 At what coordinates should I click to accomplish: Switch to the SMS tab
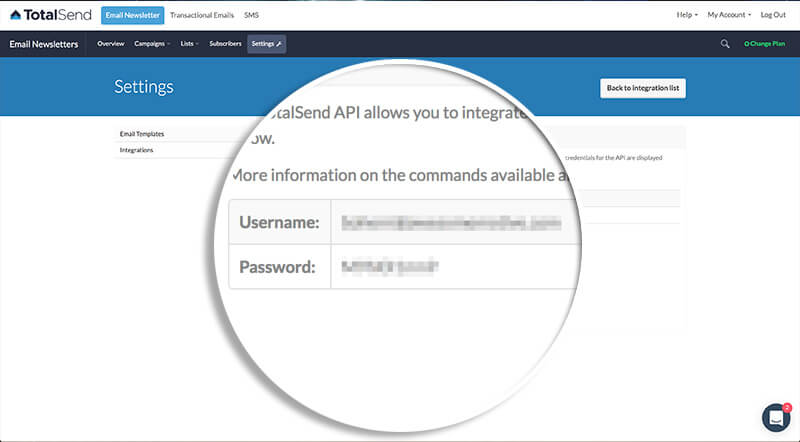pos(251,15)
